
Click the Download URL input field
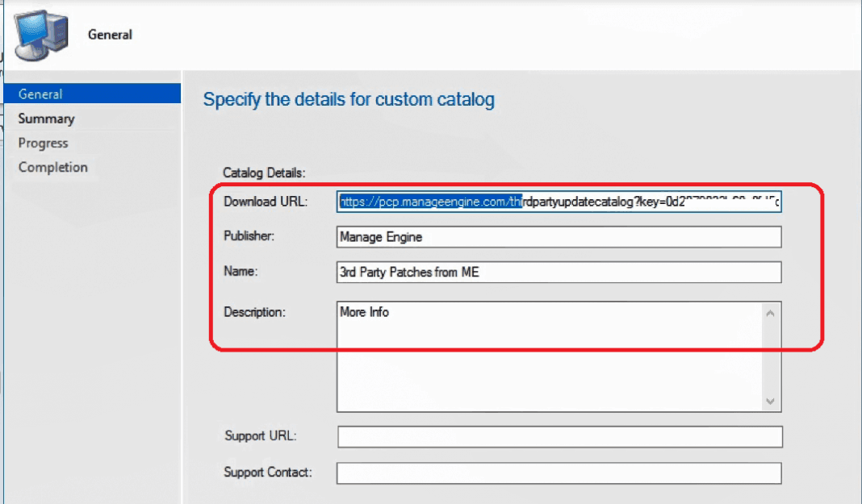tap(559, 202)
